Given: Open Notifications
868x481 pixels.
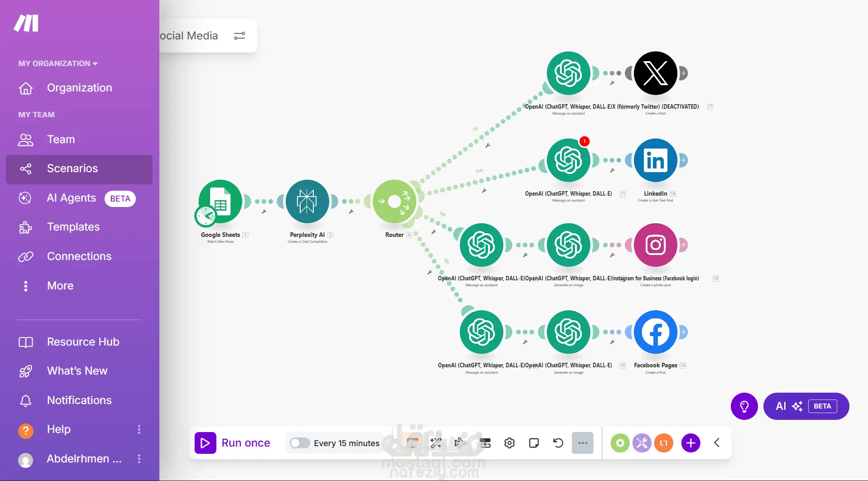Looking at the screenshot, I should 79,400.
